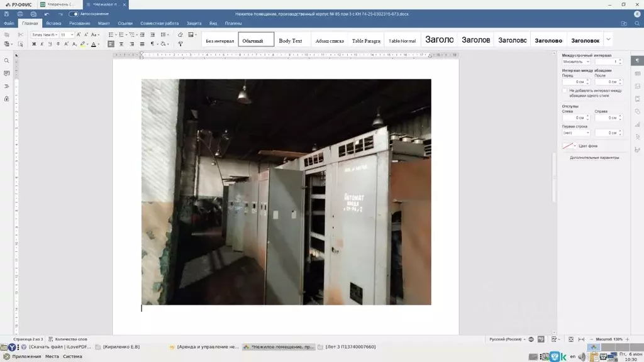This screenshot has width=644, height=362.
Task: Justify the text
Action: pyautogui.click(x=142, y=44)
